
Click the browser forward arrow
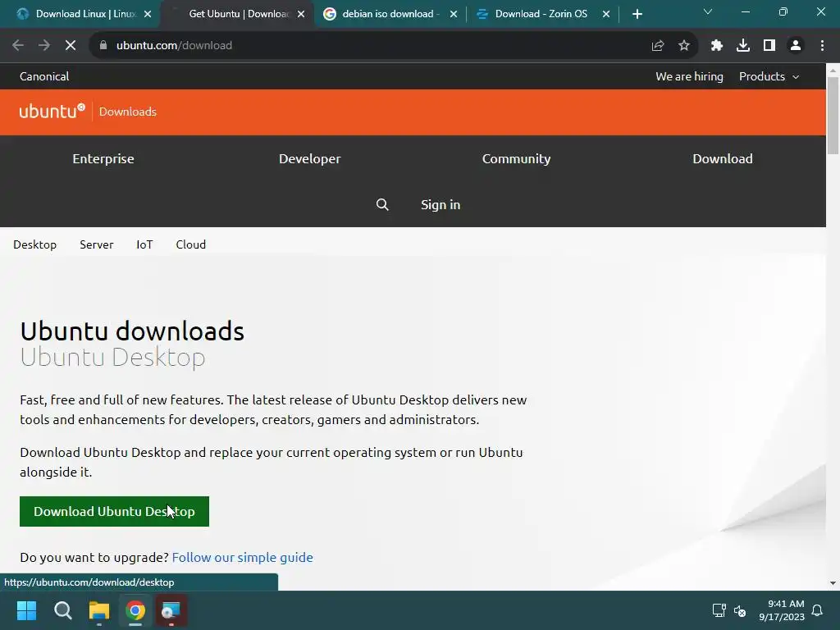click(44, 46)
